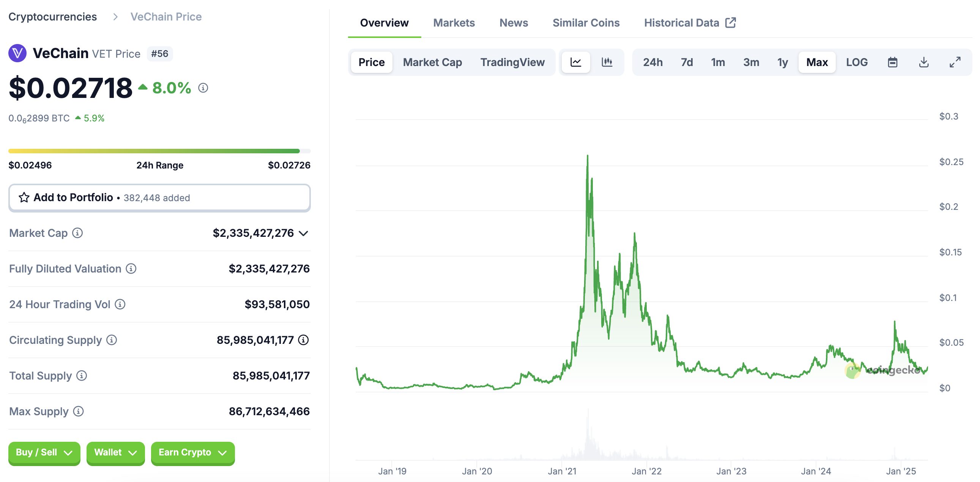Click Fully Diluted Valuation $2,335,427,276 value
This screenshot has width=980, height=482.
(x=269, y=269)
